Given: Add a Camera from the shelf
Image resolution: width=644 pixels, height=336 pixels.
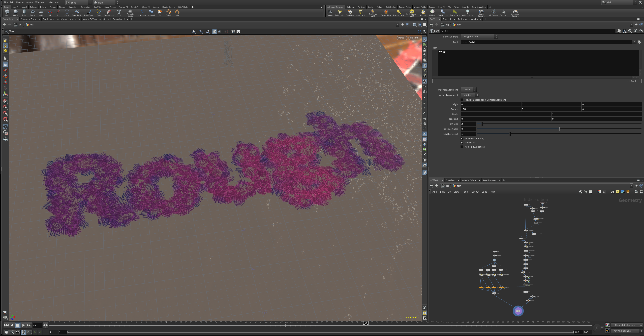Looking at the screenshot, I should tap(330, 13).
